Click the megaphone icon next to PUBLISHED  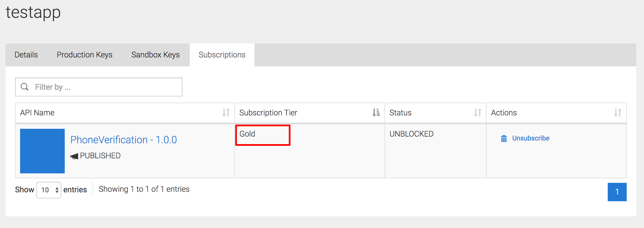point(74,156)
